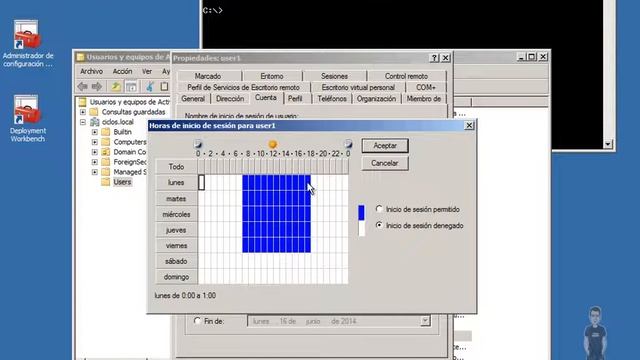640x360 pixels.
Task: Expand the Managed Service Accounts node
Action: (95, 172)
